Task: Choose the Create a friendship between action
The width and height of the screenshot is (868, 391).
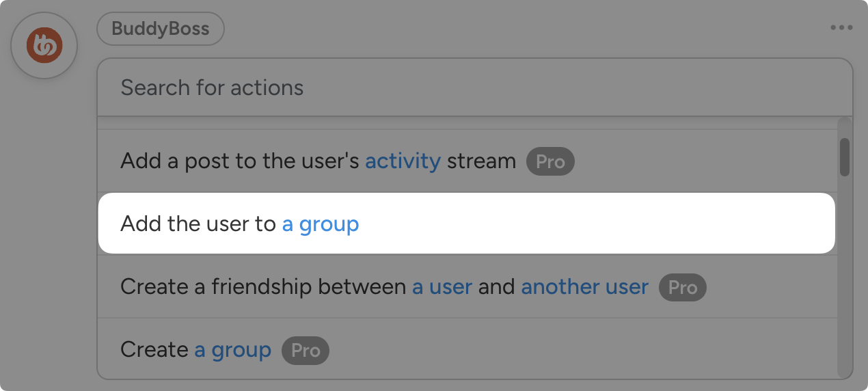Action: tap(263, 287)
